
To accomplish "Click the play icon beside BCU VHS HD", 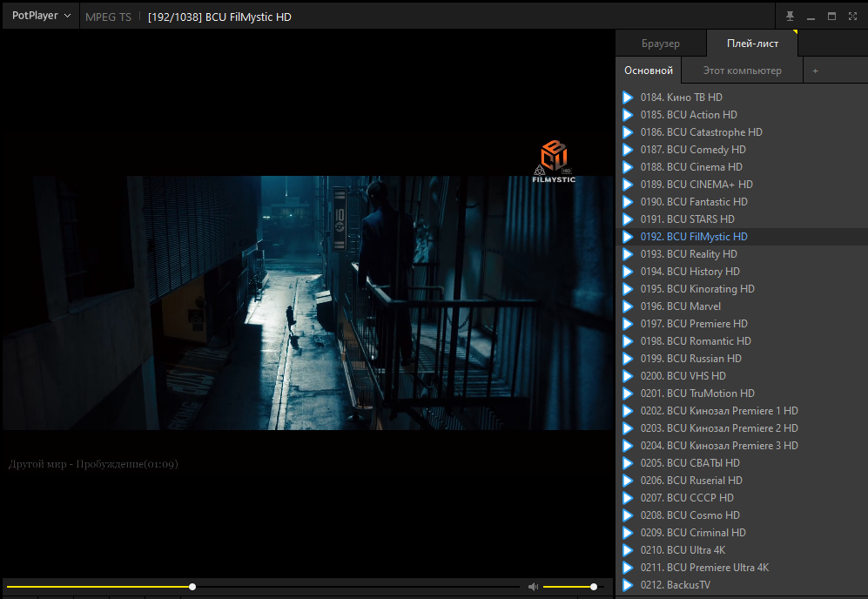I will (x=628, y=376).
